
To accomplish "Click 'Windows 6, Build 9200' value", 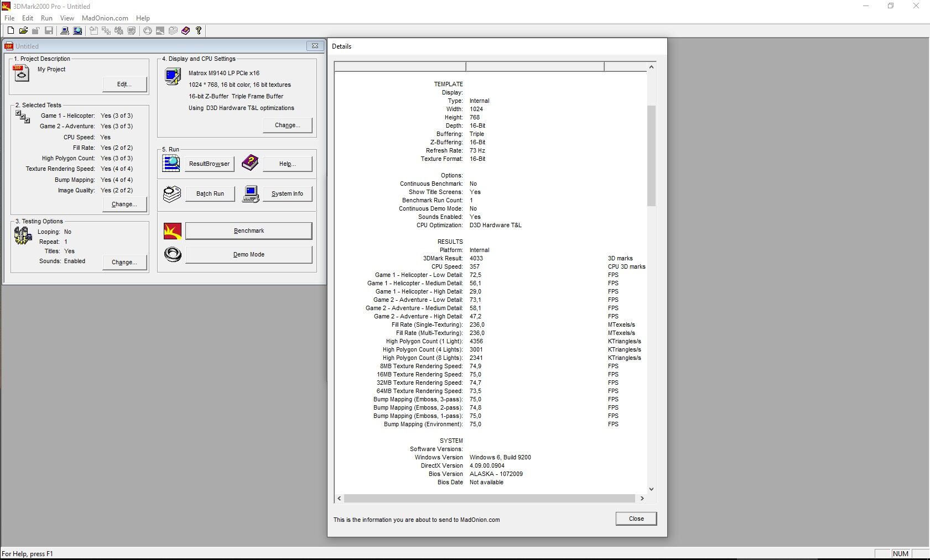I will 500,457.
